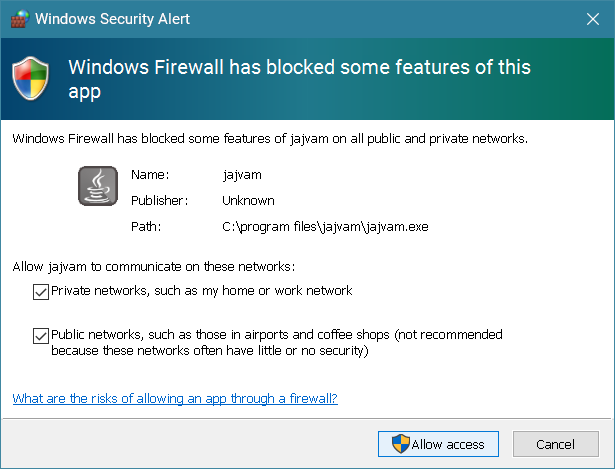Click the Allow jajvam to communicate text

click(x=154, y=267)
